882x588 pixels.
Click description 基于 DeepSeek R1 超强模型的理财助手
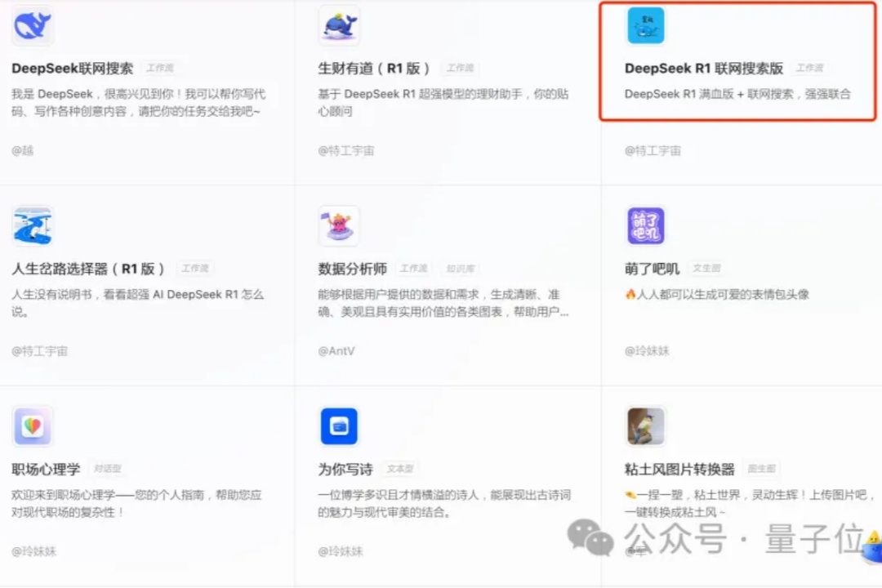pos(443,102)
